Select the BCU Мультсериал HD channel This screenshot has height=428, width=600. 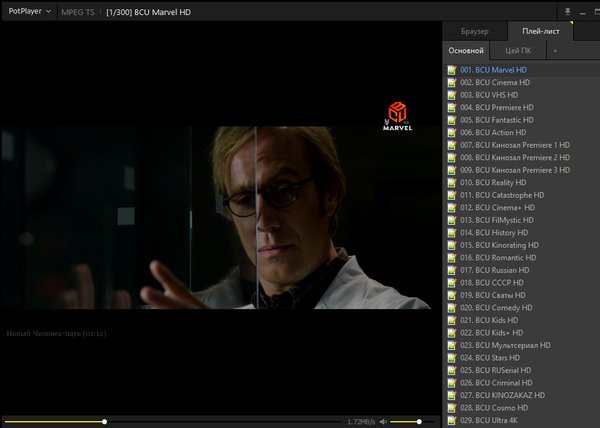click(506, 345)
